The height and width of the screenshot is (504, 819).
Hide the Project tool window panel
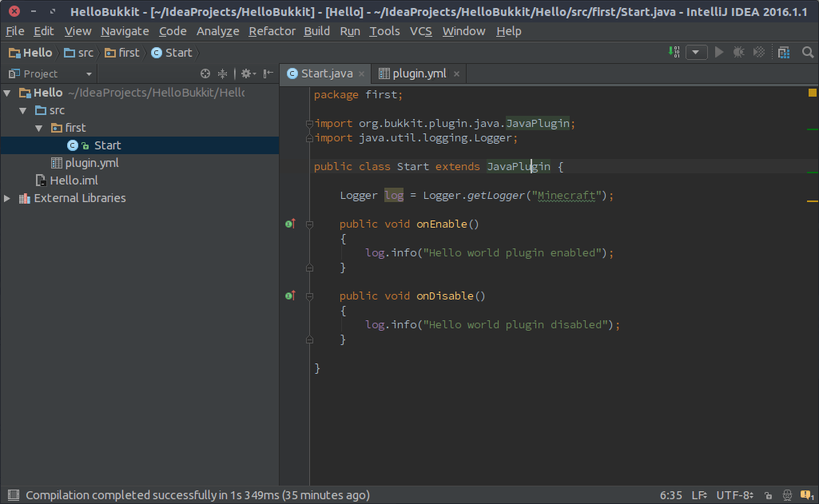(x=266, y=73)
